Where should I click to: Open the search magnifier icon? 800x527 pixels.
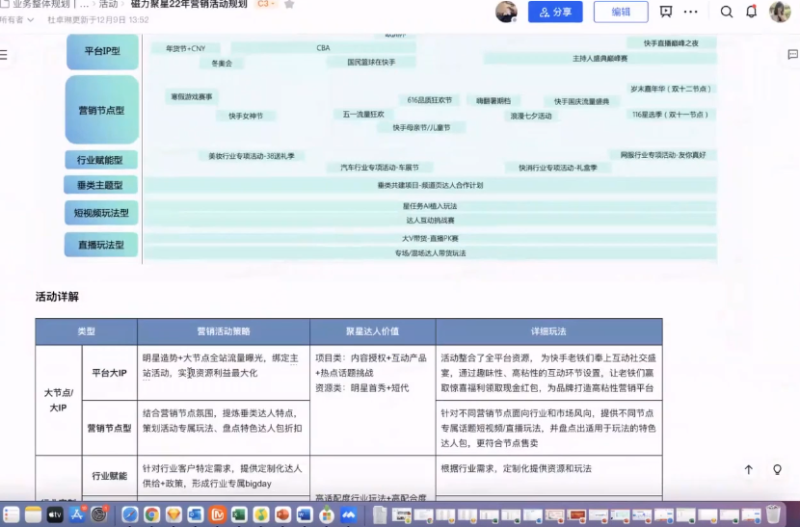coord(727,12)
